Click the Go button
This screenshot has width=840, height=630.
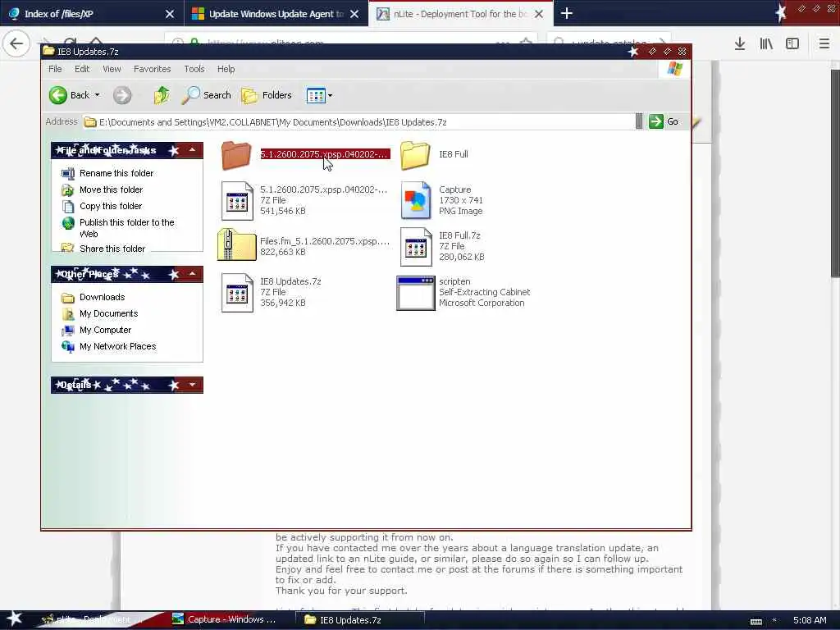(x=664, y=121)
